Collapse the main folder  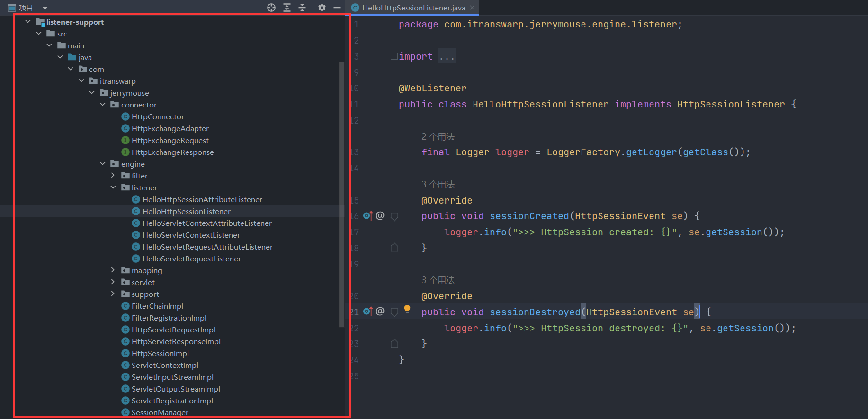[49, 45]
